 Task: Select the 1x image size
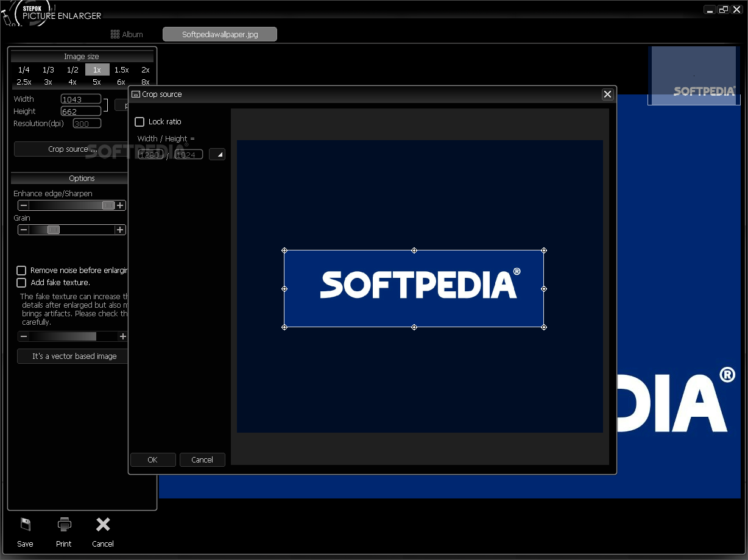click(x=97, y=69)
